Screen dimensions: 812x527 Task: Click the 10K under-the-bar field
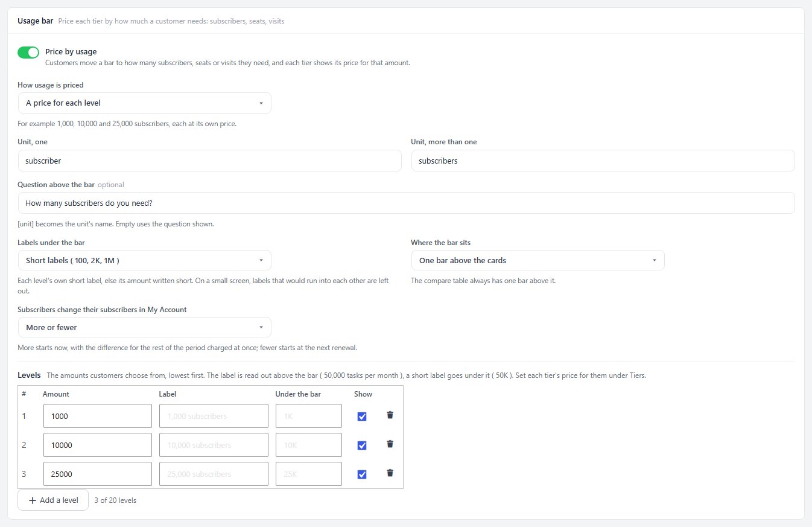click(x=309, y=445)
